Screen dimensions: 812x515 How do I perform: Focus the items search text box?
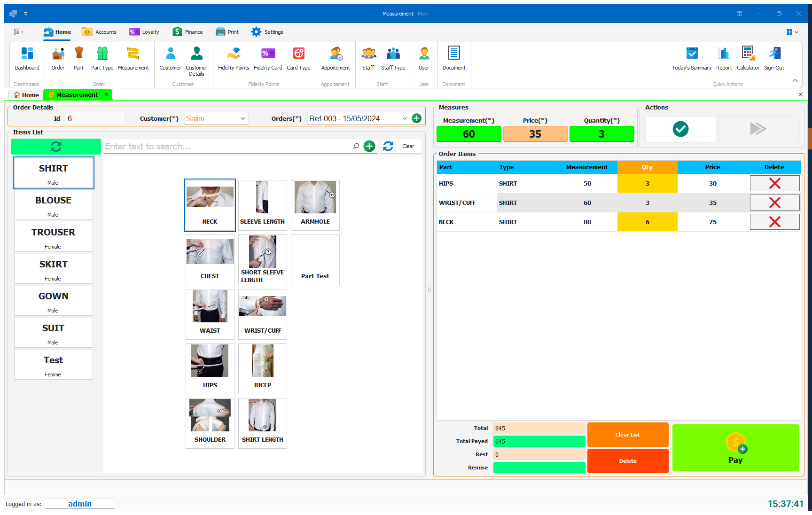[x=228, y=146]
